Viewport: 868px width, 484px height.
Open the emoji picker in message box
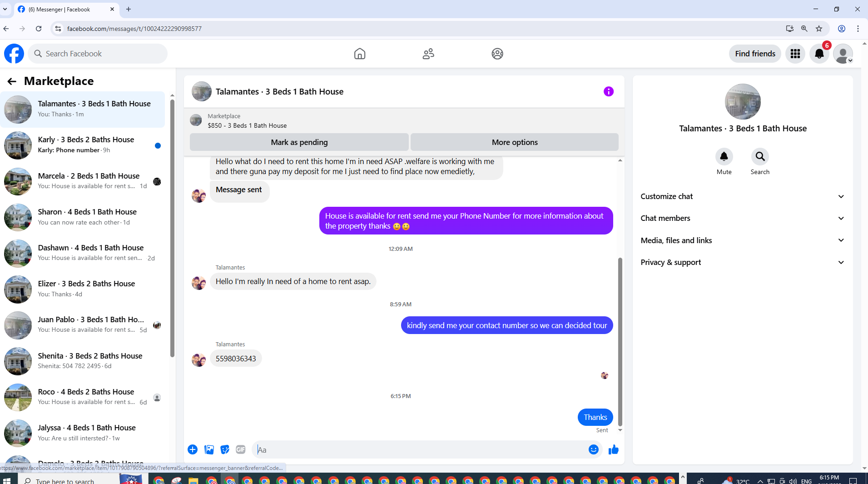(594, 449)
